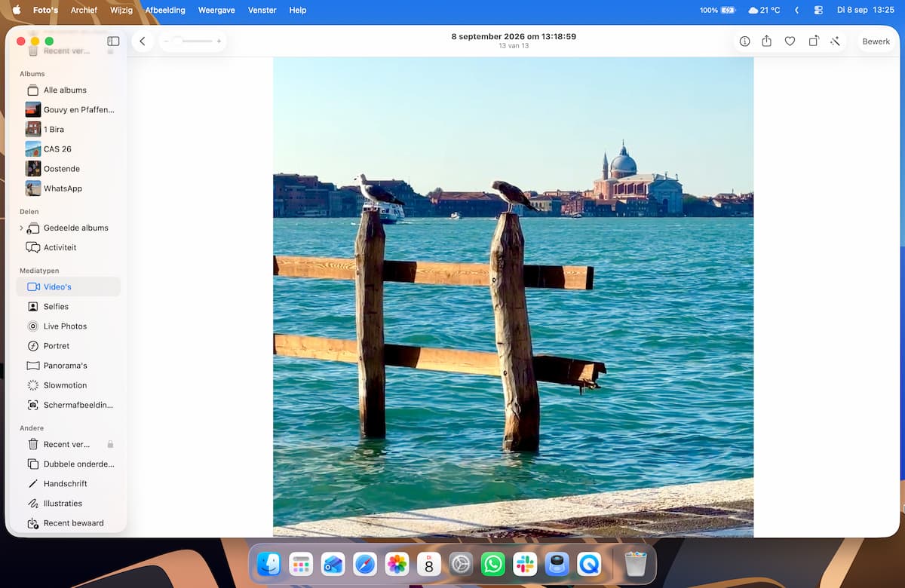The width and height of the screenshot is (905, 588).
Task: Apply auto-enhance with the magic wand icon
Action: coord(836,41)
